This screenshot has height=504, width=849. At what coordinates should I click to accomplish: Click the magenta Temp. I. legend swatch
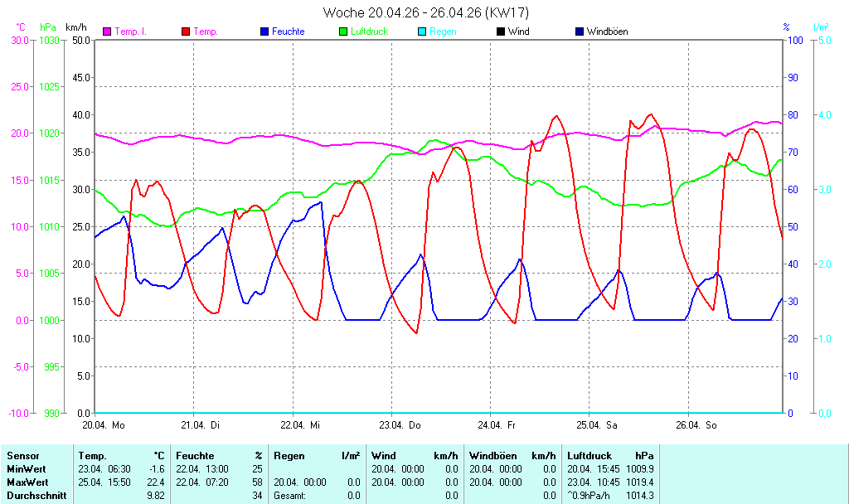(x=107, y=31)
